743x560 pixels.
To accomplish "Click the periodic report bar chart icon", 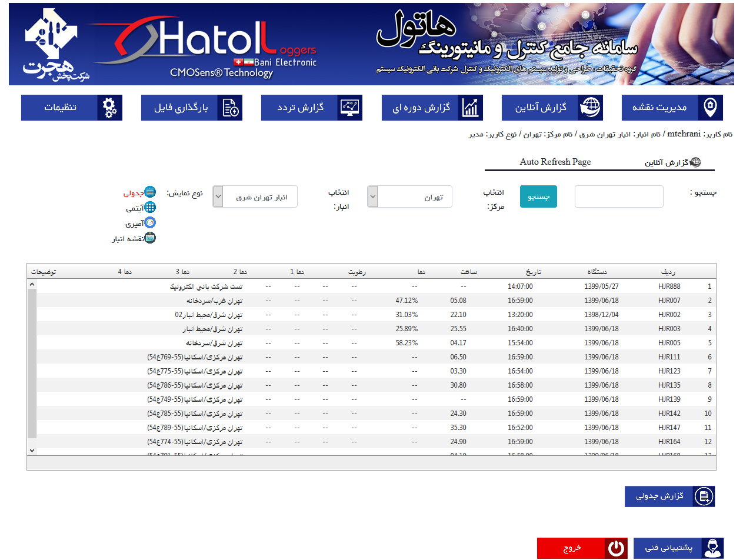I will 471,108.
